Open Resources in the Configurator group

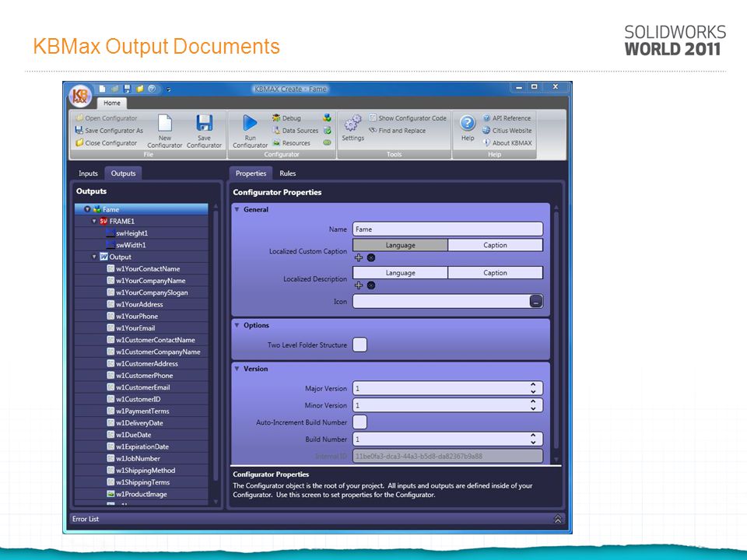[291, 143]
